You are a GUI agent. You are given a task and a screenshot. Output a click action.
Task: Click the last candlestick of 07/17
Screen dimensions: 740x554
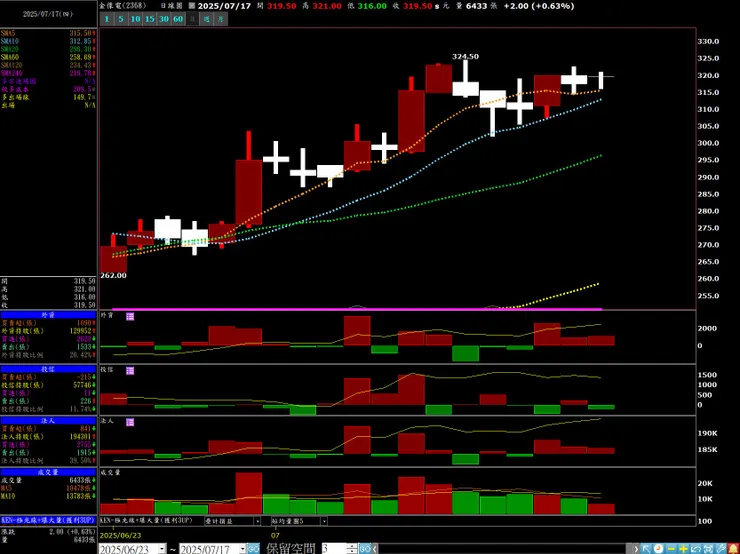601,80
